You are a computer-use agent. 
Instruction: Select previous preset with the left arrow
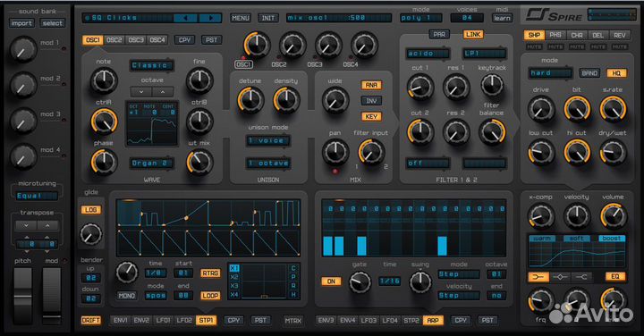186,18
